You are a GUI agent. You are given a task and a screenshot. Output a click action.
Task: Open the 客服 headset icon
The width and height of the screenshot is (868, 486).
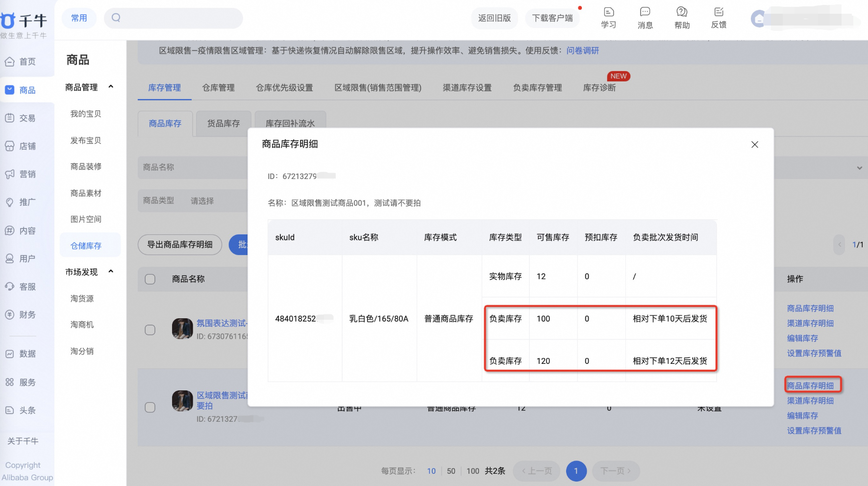[10, 286]
